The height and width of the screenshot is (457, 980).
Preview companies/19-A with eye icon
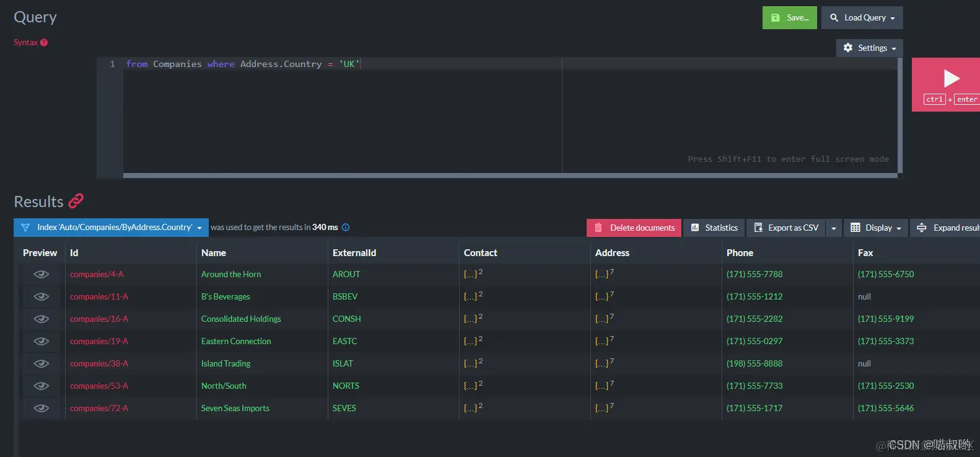[x=42, y=341]
